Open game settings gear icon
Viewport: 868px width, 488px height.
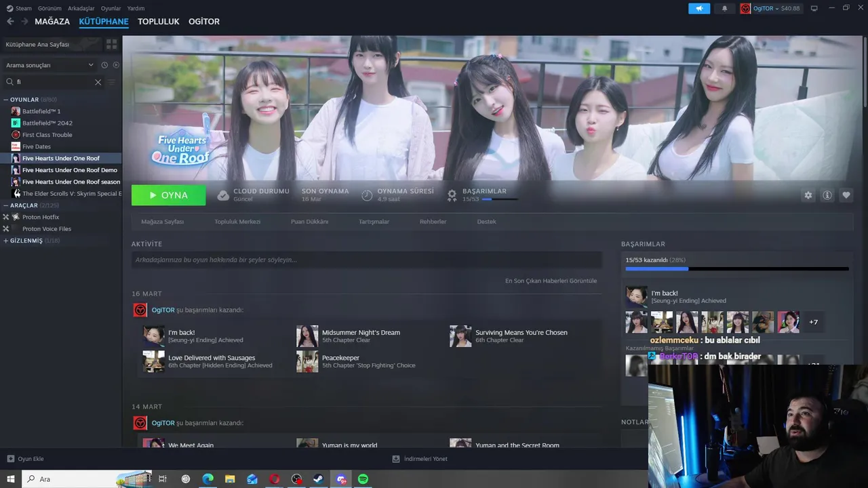tap(808, 195)
